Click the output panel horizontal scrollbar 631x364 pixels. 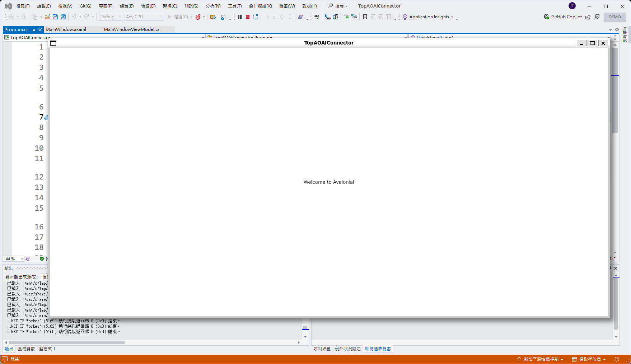(67, 342)
